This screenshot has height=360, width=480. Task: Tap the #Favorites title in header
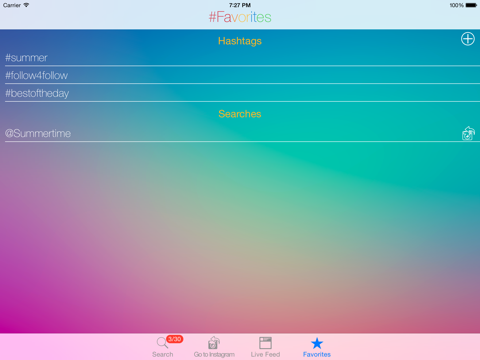tap(240, 17)
